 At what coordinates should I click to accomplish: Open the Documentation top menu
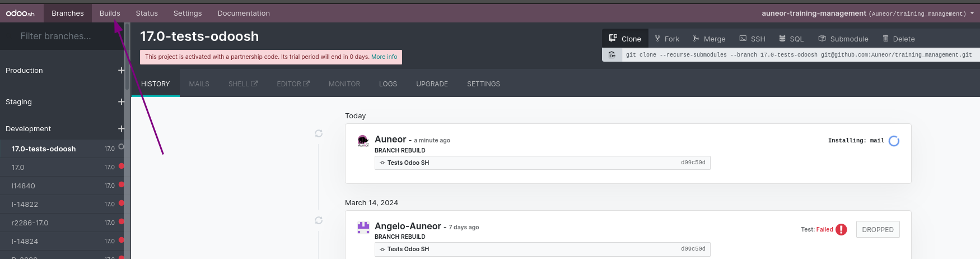[x=244, y=13]
